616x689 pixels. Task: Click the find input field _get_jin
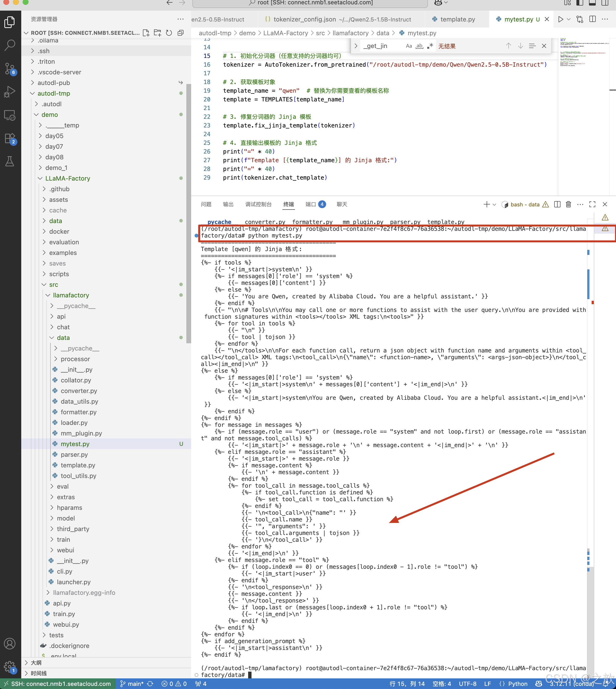382,46
